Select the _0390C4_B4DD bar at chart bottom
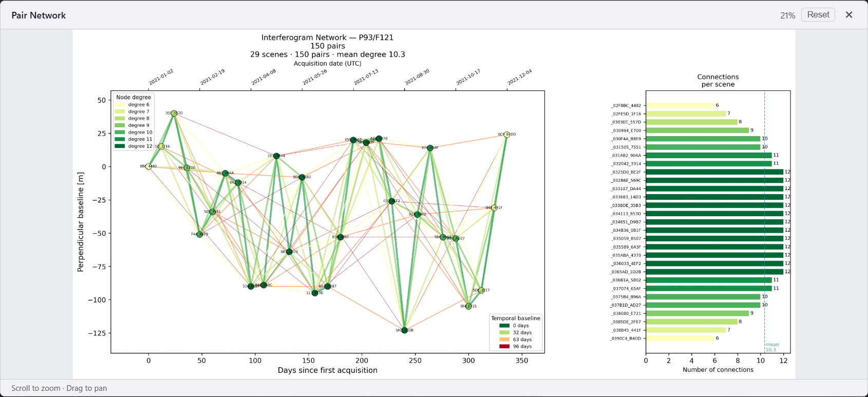The height and width of the screenshot is (397, 868). pyautogui.click(x=680, y=338)
